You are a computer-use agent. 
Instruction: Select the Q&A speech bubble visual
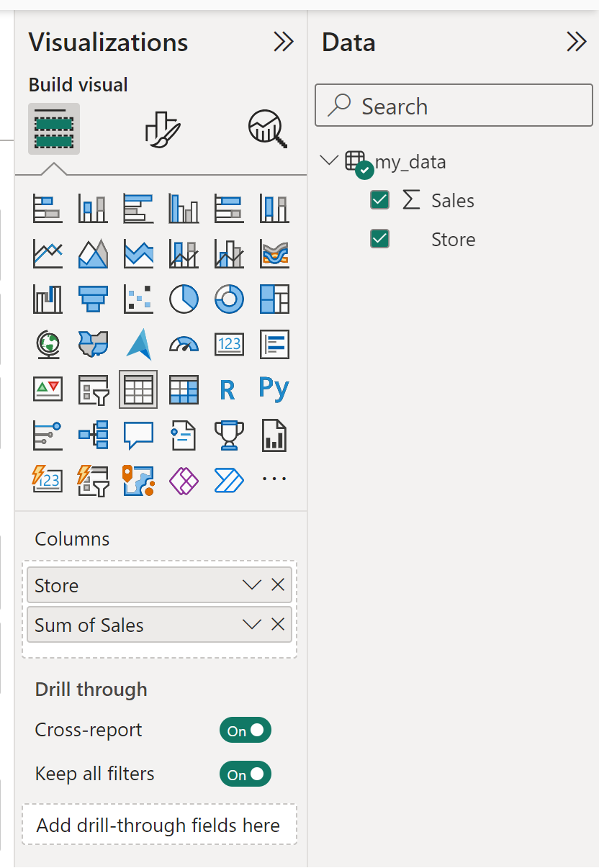point(138,435)
